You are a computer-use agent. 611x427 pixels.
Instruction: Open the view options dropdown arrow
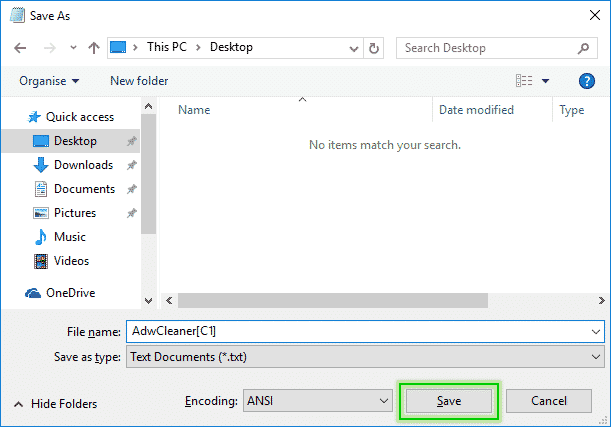point(546,81)
